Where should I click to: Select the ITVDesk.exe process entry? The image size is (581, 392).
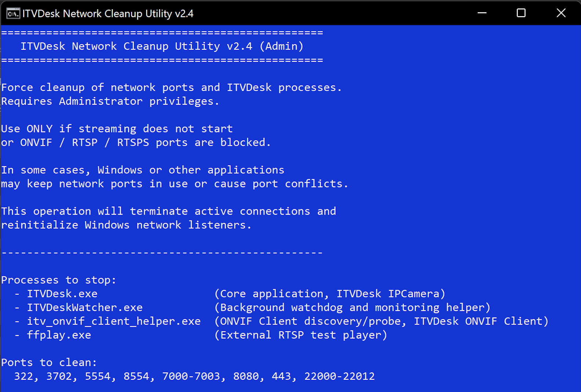62,294
